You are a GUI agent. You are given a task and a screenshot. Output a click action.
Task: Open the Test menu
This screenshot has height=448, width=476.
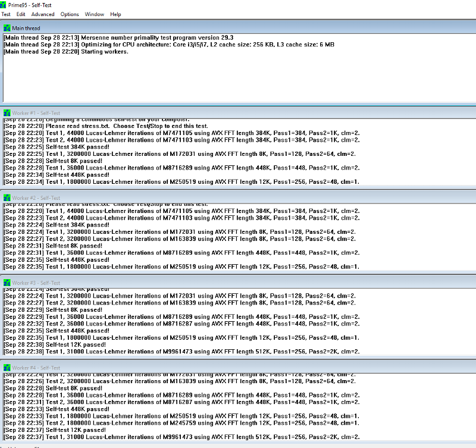pyautogui.click(x=6, y=14)
